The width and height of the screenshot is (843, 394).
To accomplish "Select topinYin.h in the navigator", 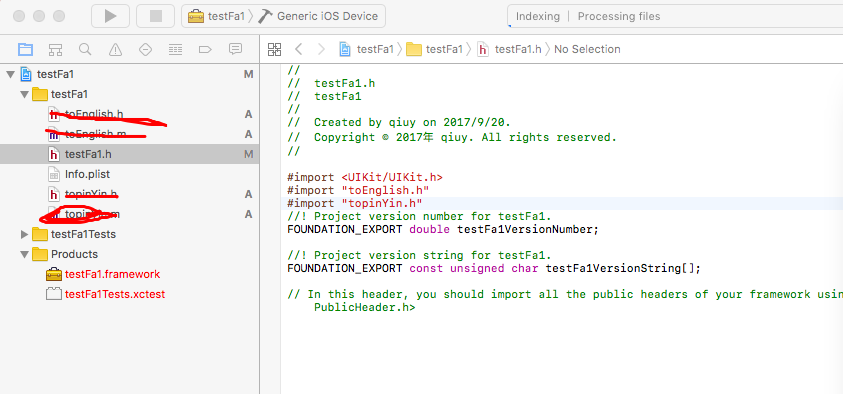I will (x=129, y=194).
